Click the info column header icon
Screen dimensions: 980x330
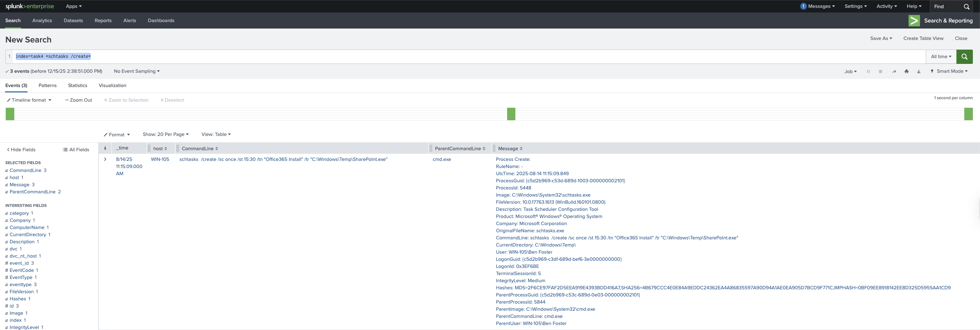(x=105, y=148)
